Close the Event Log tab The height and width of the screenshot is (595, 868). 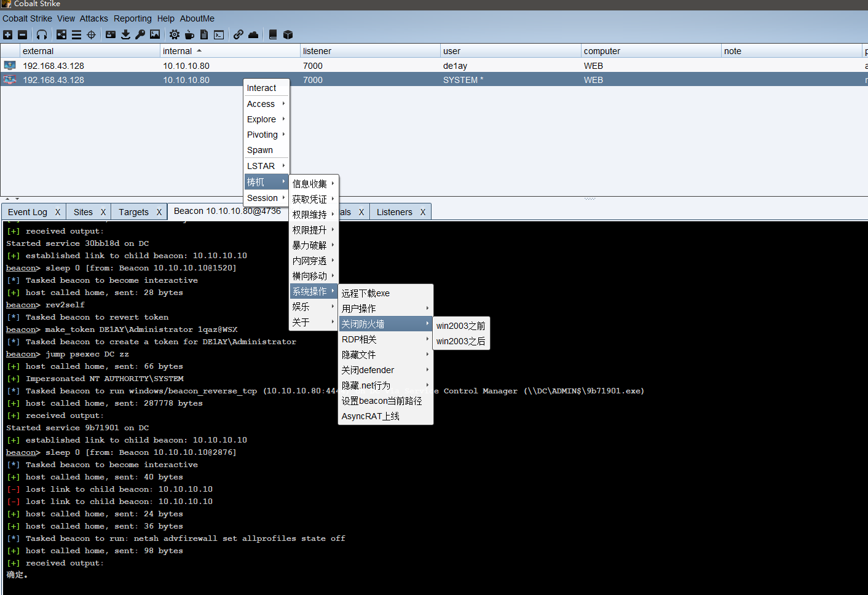(x=58, y=212)
